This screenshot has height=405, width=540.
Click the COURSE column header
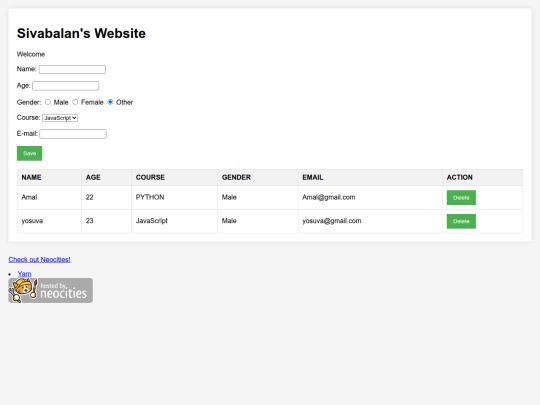click(x=174, y=177)
